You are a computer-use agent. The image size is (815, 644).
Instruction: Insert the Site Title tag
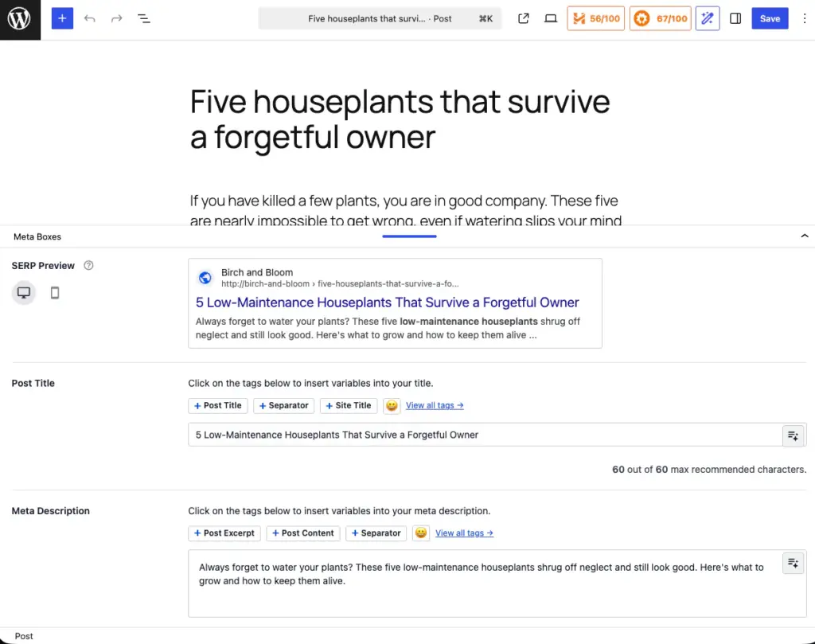coord(349,405)
